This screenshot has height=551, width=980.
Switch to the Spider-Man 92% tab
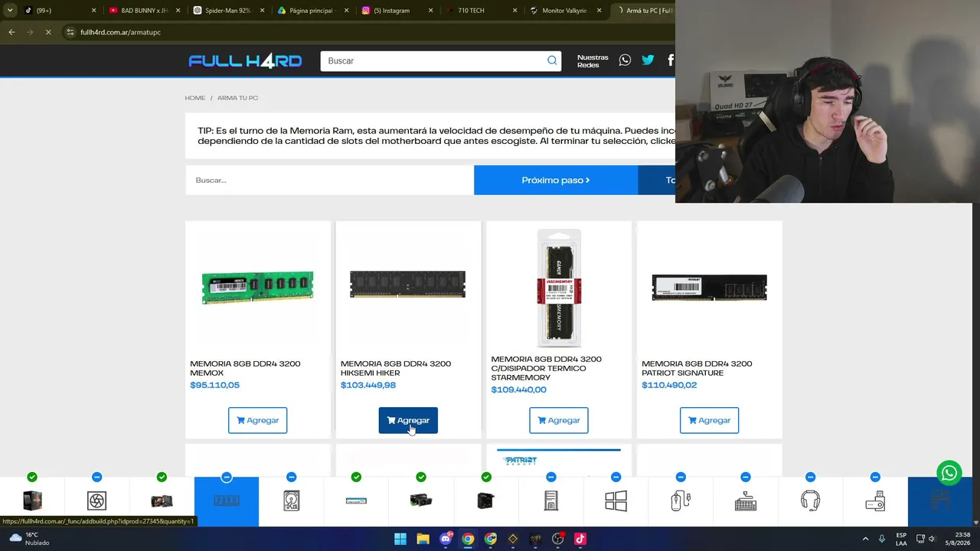[227, 11]
